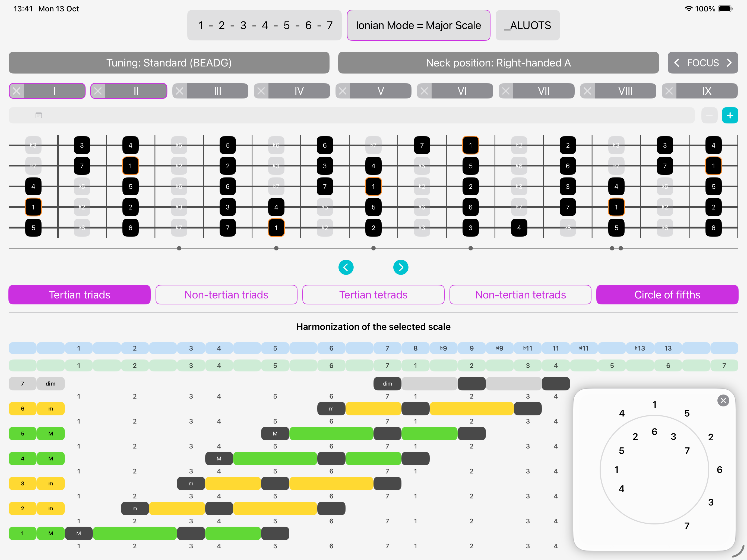Select neck position IX tab
This screenshot has height=560, width=747.
707,91
